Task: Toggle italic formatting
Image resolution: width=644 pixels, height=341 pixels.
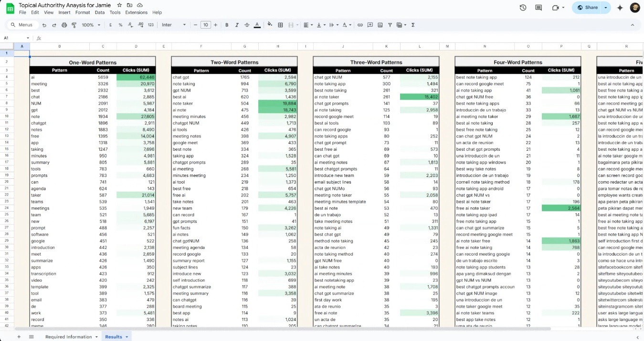Action: click(237, 25)
